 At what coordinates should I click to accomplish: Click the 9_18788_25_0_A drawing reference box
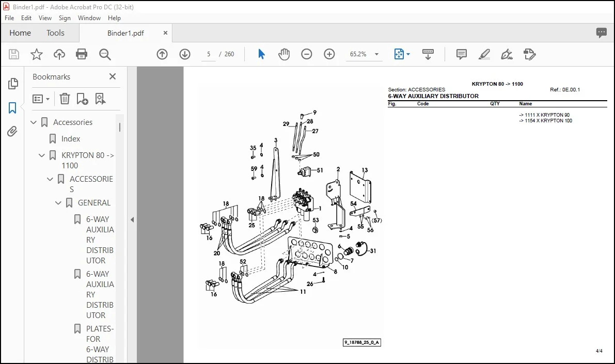[361, 342]
